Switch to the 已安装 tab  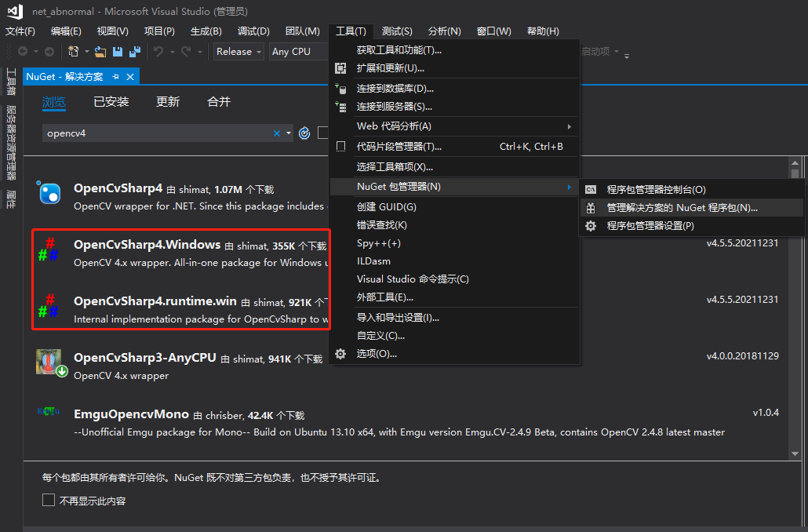click(111, 101)
